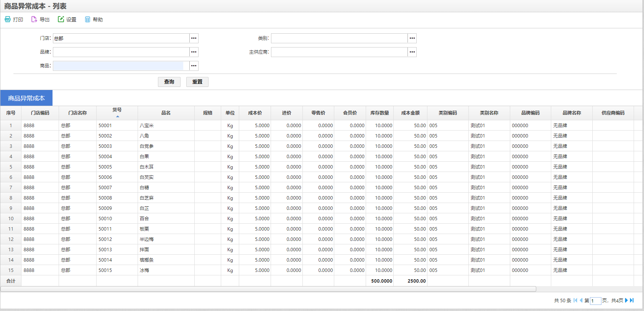
Task: Click the 导出 export icon
Action: (34, 19)
